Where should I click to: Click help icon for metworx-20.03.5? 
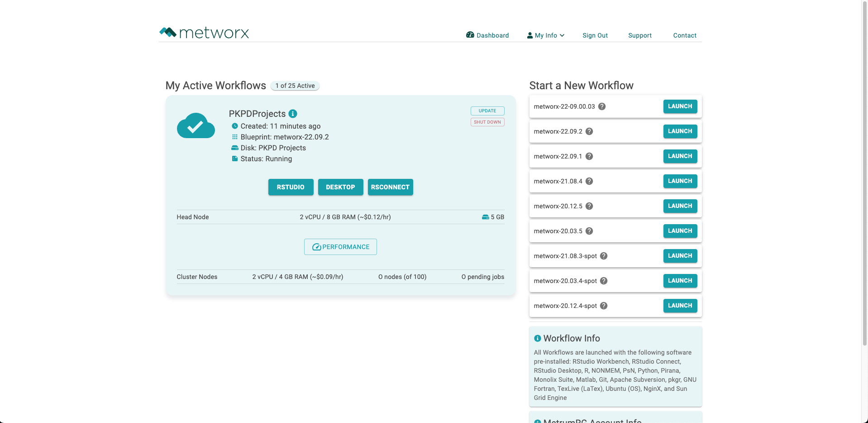tap(589, 231)
